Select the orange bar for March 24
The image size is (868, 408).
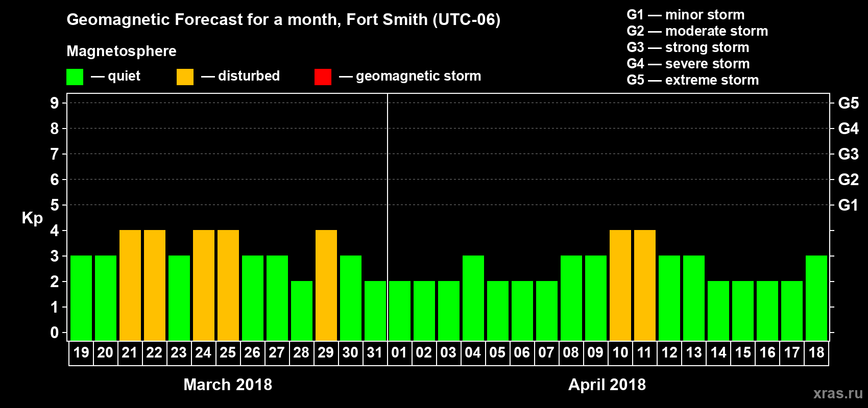click(204, 285)
